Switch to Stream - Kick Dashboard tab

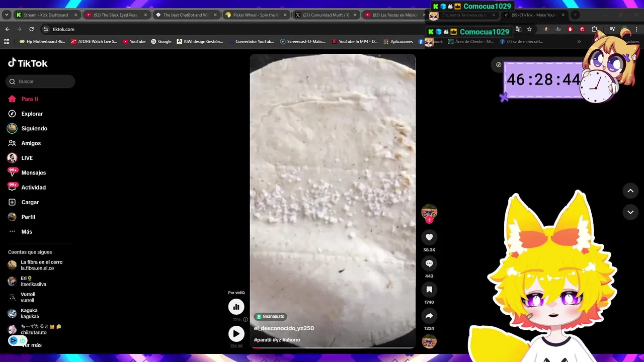46,15
